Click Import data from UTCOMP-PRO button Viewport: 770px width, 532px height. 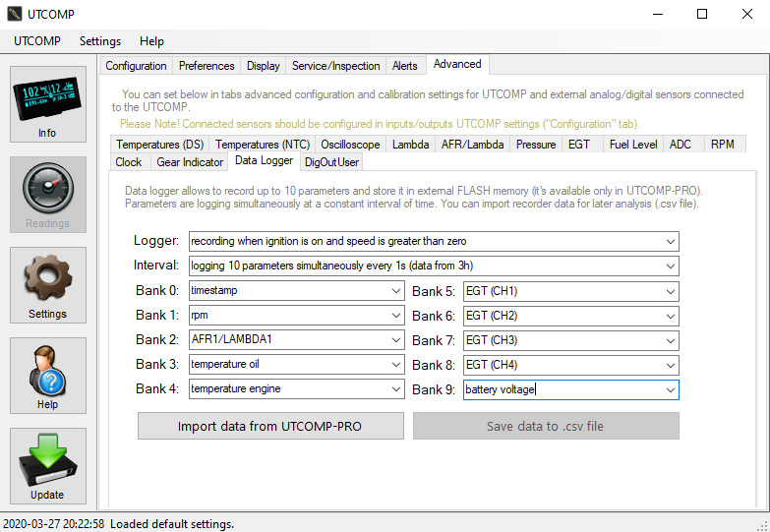[x=270, y=426]
